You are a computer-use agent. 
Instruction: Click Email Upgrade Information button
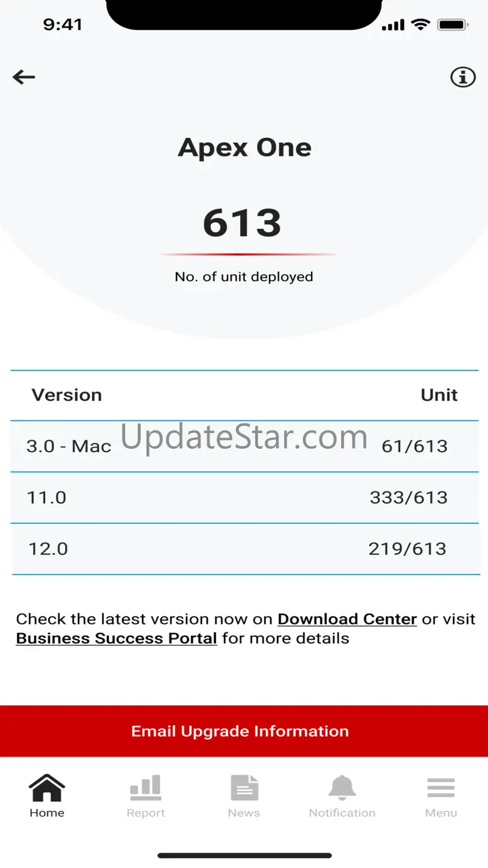tap(244, 731)
